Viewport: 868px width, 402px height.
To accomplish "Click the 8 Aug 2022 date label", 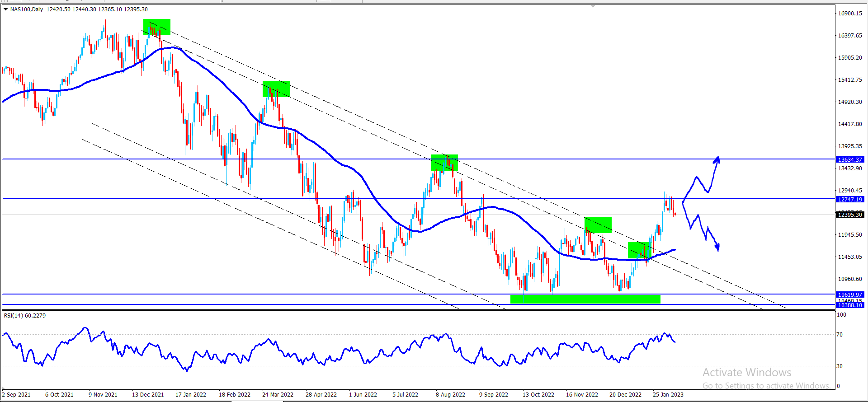I will [450, 395].
